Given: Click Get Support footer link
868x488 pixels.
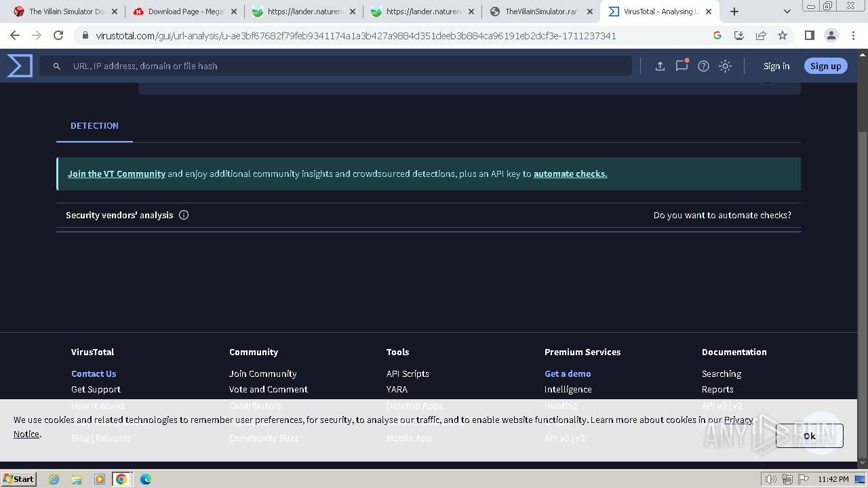Looking at the screenshot, I should pos(96,389).
